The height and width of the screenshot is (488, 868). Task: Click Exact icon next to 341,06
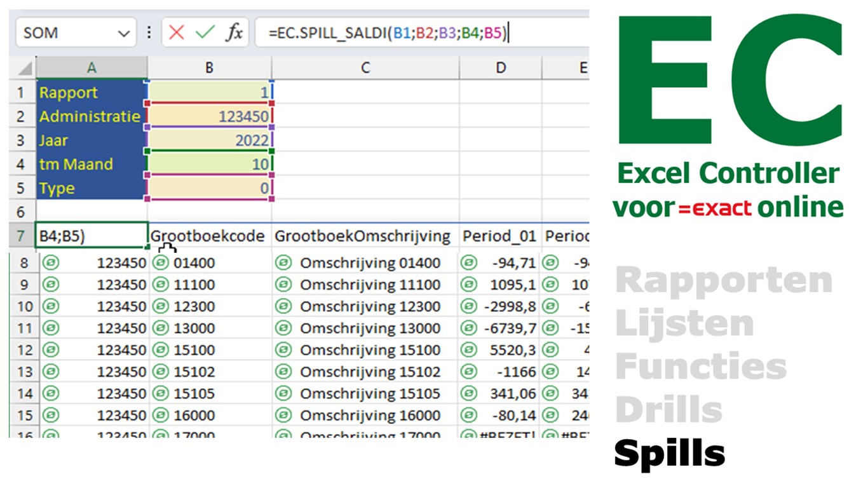(469, 393)
